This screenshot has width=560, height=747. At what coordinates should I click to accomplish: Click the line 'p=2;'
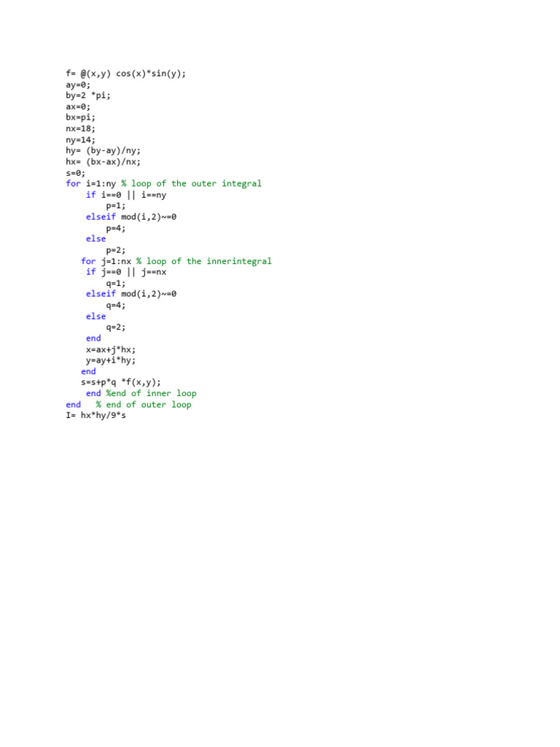click(x=116, y=250)
